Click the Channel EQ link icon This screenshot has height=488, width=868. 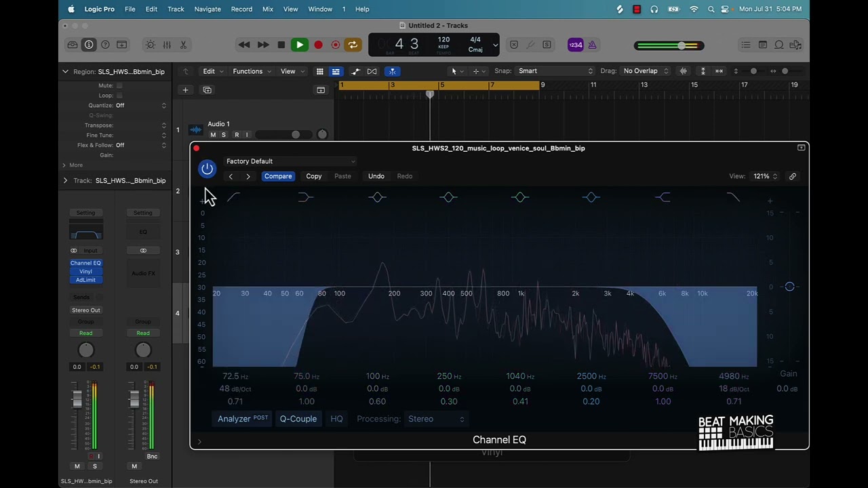[x=792, y=176]
